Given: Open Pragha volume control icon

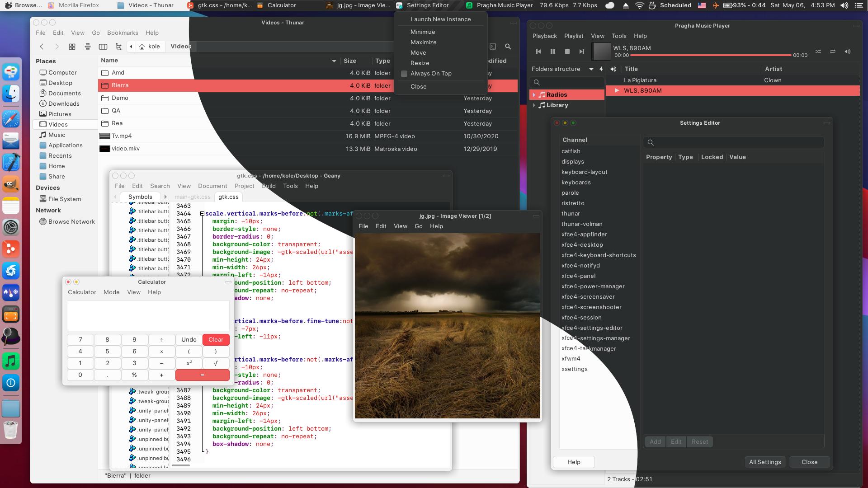Looking at the screenshot, I should (848, 52).
